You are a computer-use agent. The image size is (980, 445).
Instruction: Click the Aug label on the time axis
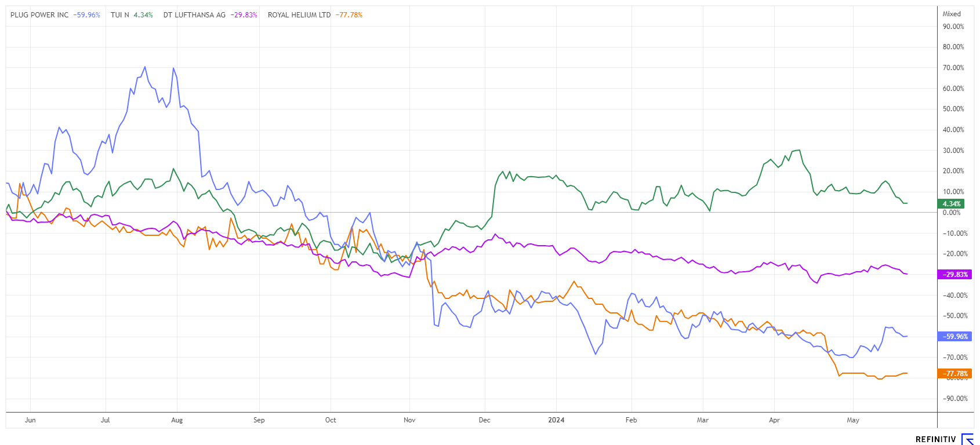pyautogui.click(x=177, y=420)
